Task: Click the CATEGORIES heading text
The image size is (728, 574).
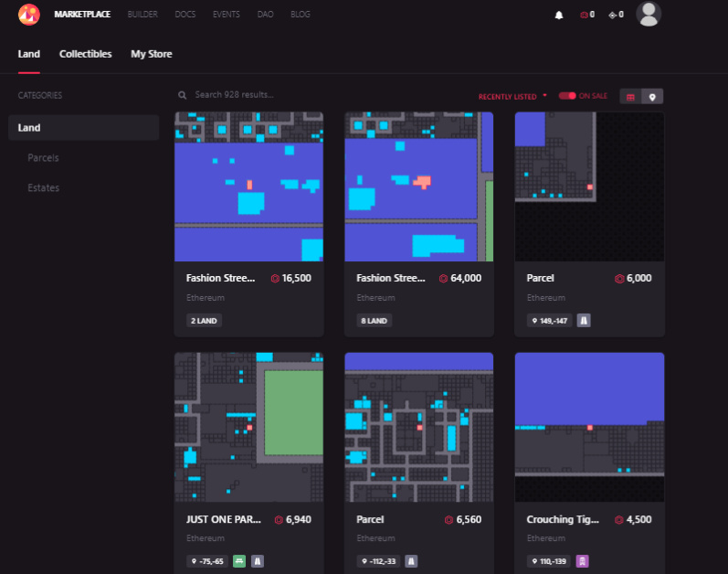Action: pyautogui.click(x=40, y=96)
